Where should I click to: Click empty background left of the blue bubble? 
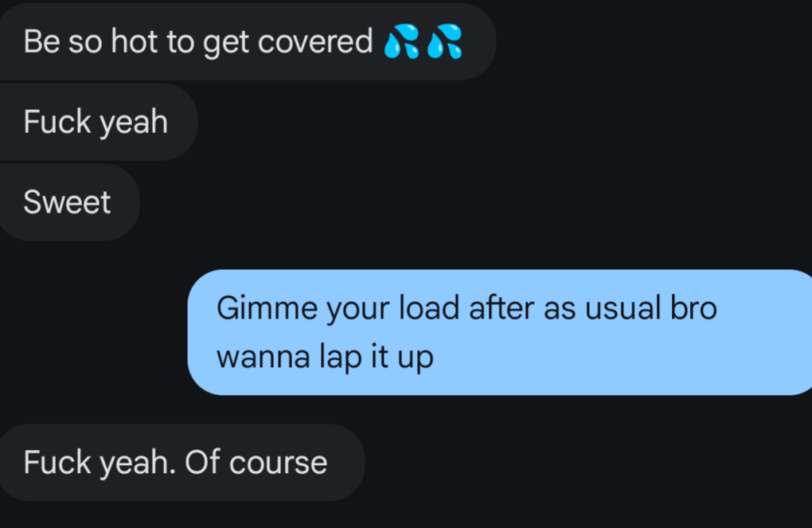93,332
